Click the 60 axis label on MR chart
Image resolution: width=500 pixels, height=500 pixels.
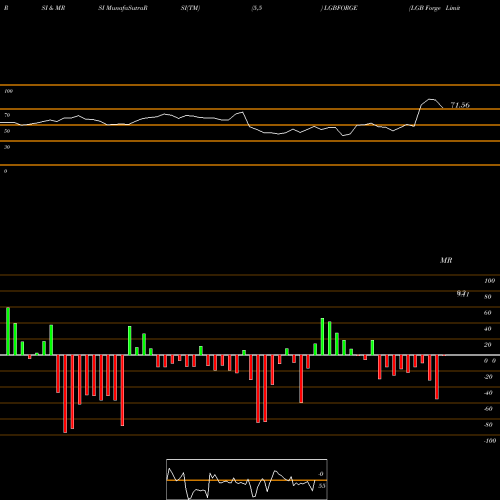(x=487, y=313)
